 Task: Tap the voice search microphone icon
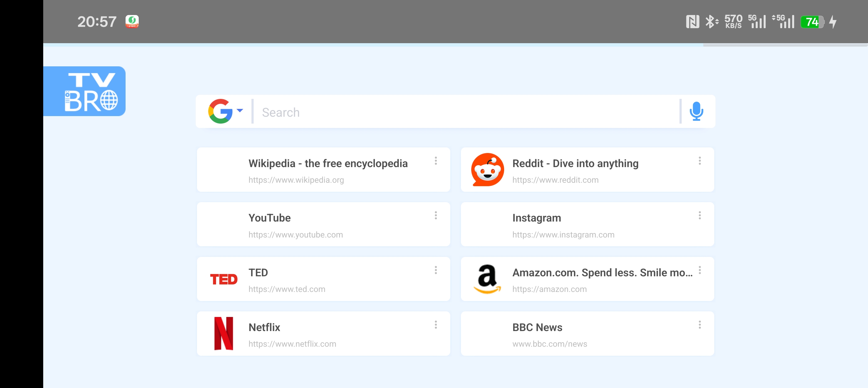pyautogui.click(x=696, y=111)
